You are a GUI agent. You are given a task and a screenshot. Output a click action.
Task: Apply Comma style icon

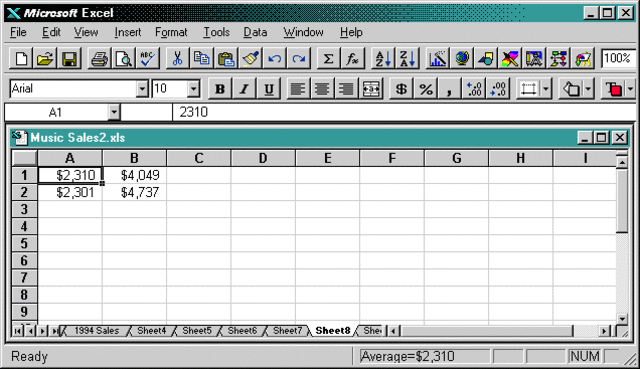coord(449,89)
